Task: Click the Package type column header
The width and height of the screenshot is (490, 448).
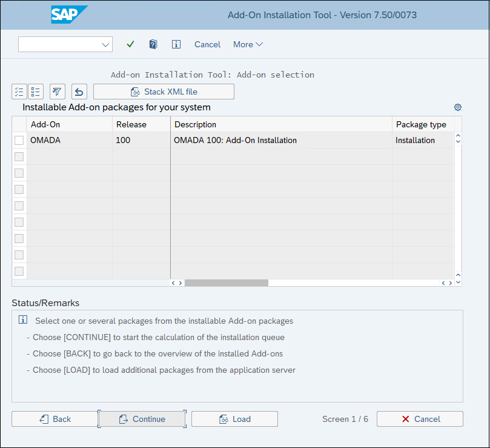Action: pyautogui.click(x=423, y=124)
